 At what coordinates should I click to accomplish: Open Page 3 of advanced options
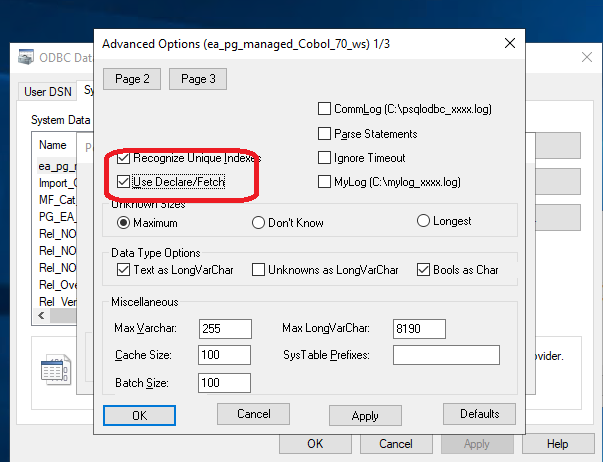pos(198,79)
